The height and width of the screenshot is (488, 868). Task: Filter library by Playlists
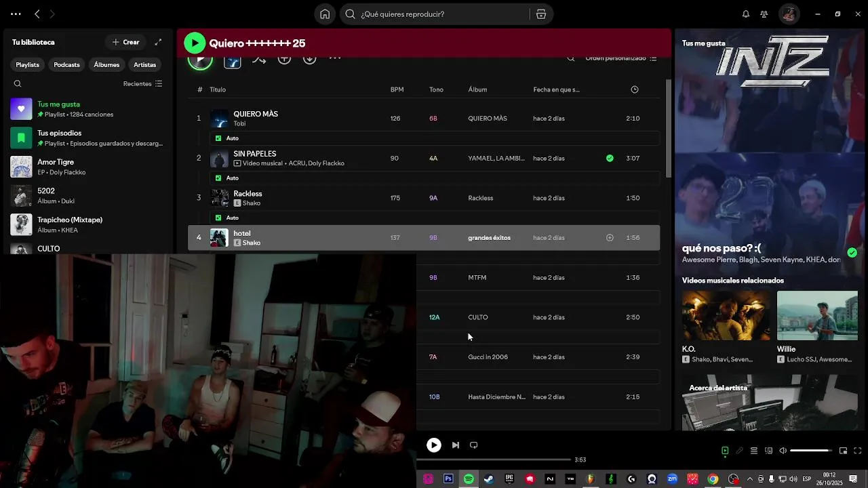pyautogui.click(x=28, y=65)
